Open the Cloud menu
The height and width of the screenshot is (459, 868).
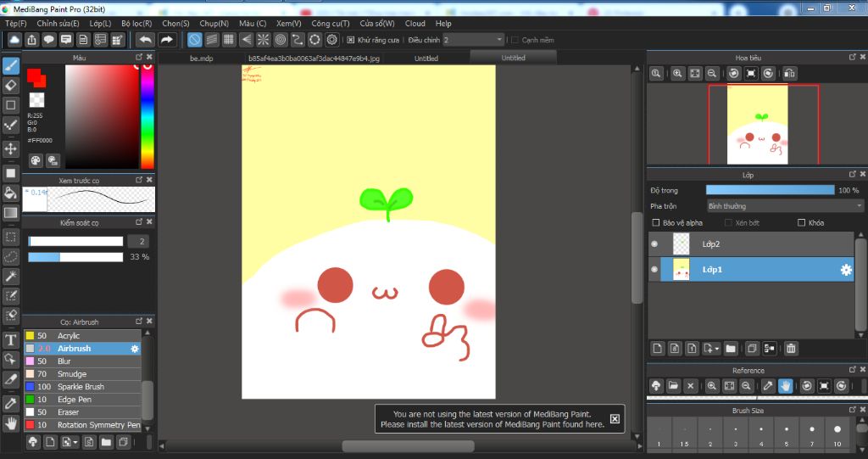[x=415, y=23]
